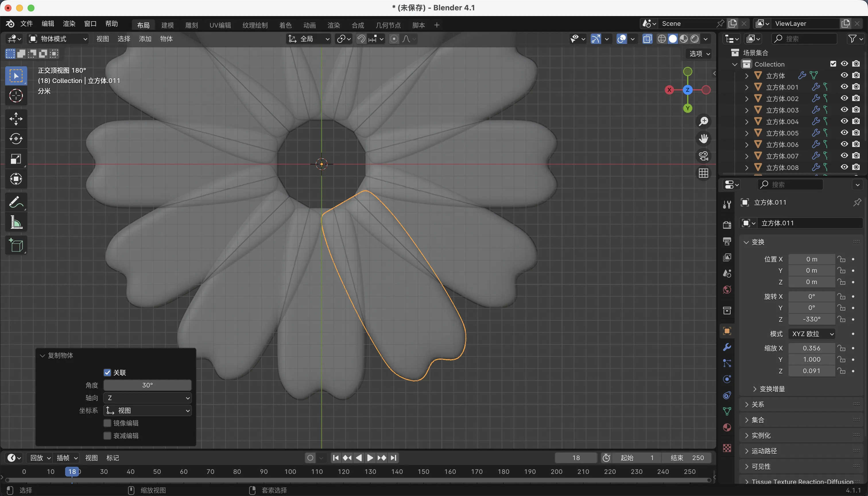This screenshot has height=496, width=868.
Task: Hide 立方体.003 using its eye icon
Action: tap(844, 110)
